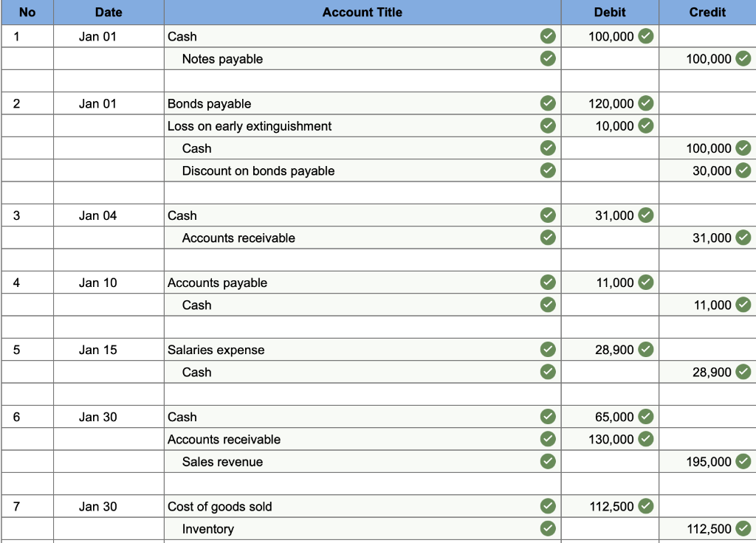Click the checkmark next to Notes payable
The width and height of the screenshot is (756, 543).
point(548,59)
